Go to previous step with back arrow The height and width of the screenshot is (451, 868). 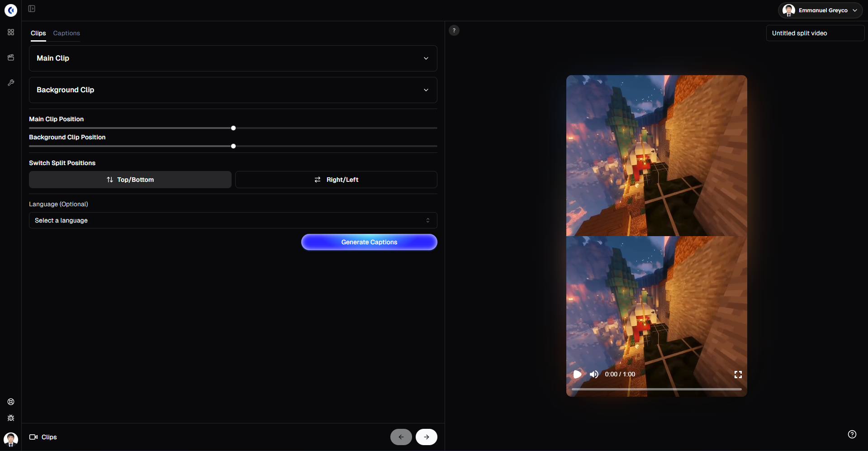coord(401,437)
